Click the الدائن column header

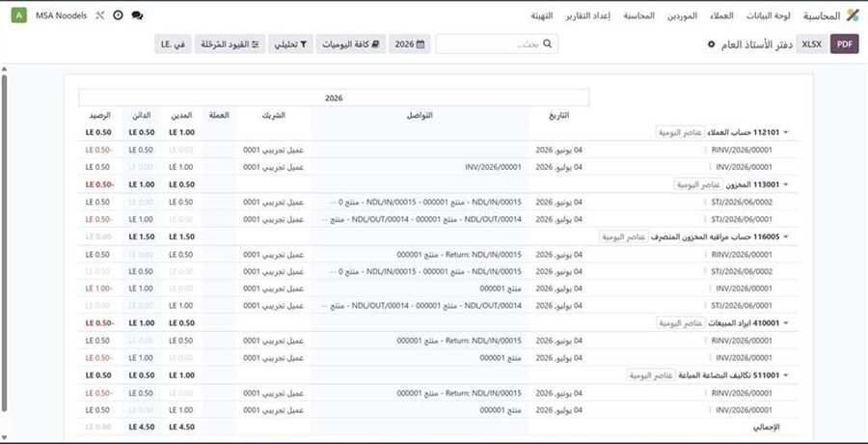(142, 115)
